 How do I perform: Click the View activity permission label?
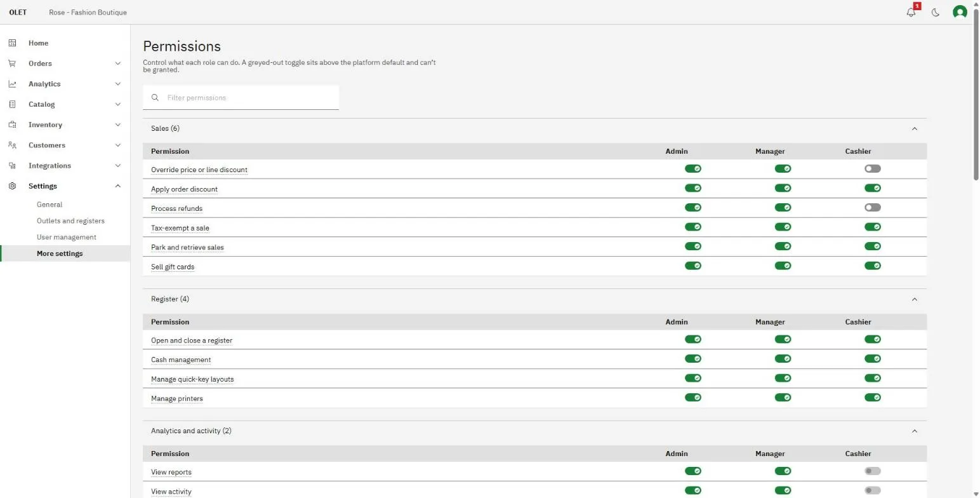point(171,492)
